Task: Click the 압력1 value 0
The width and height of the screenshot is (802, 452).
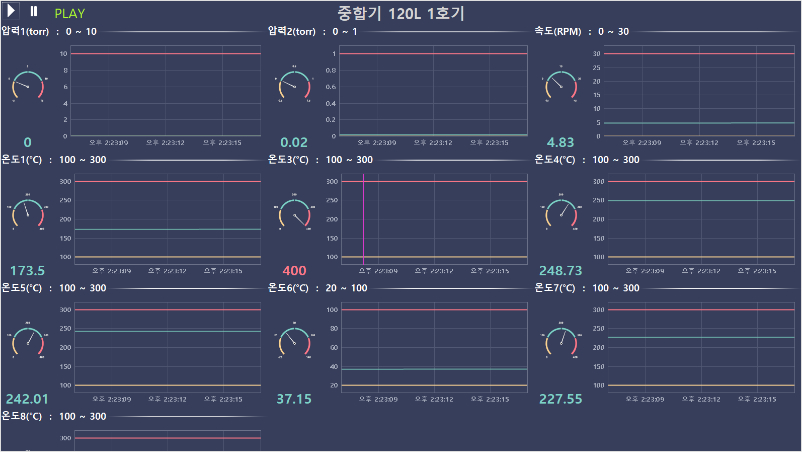Action: [28, 142]
